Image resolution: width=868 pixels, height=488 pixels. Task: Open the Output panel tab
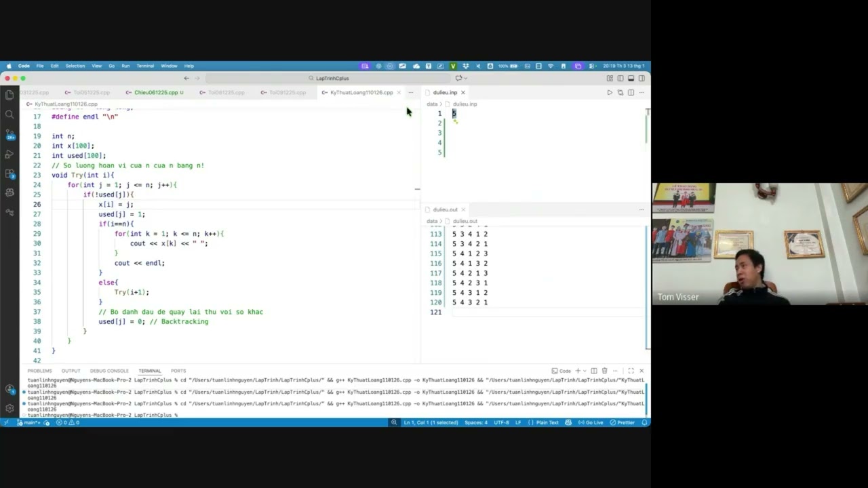tap(71, 371)
